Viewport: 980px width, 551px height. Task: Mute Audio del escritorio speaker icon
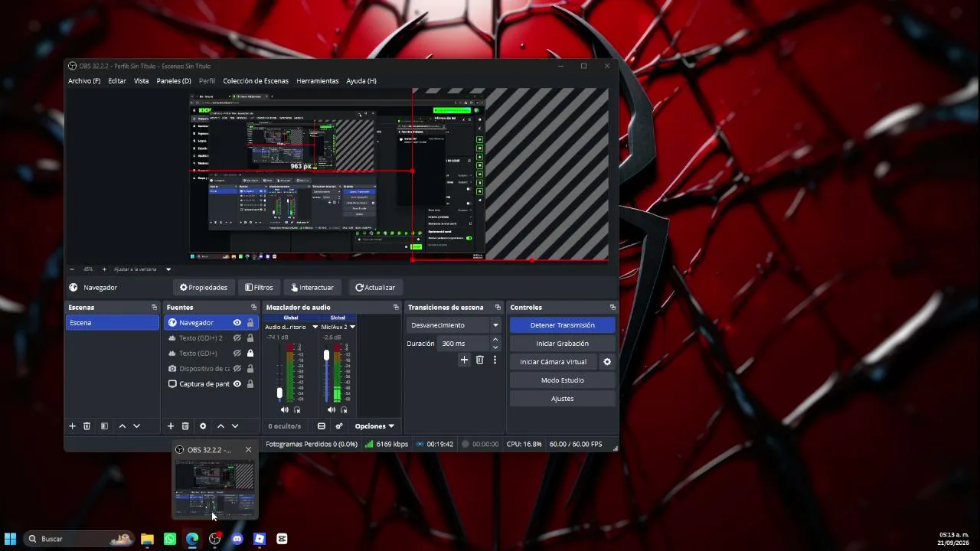pos(285,409)
